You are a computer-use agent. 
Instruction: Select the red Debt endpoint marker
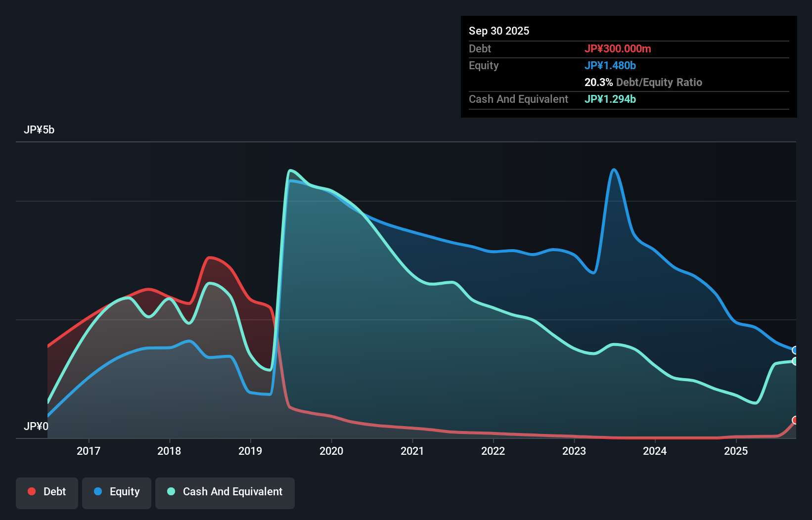[795, 421]
